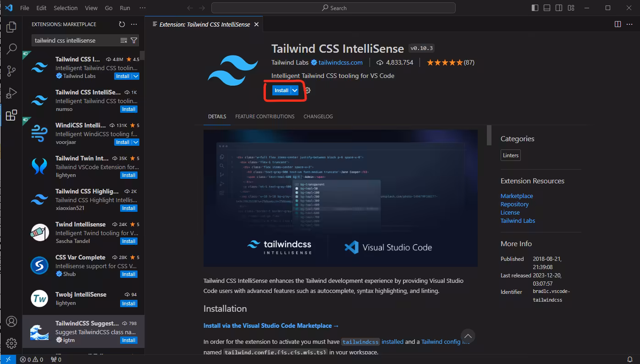The image size is (640, 364).
Task: Open Views and More Actions ellipsis in sidebar
Action: click(x=134, y=24)
